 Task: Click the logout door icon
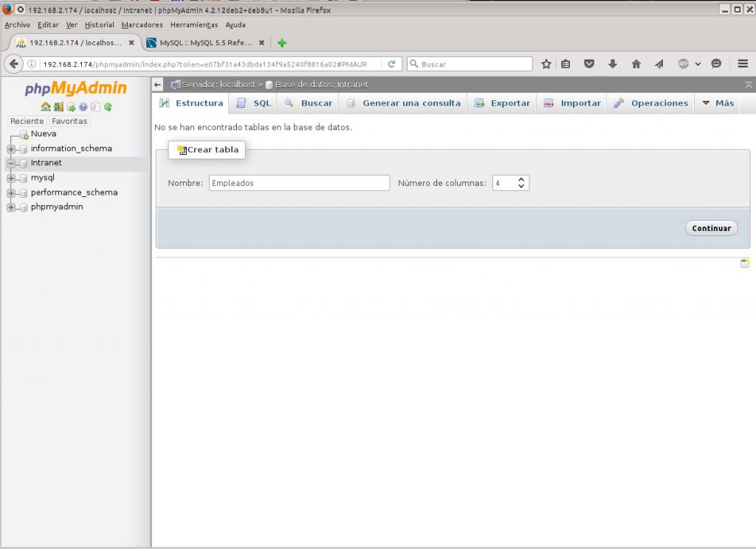click(x=58, y=106)
